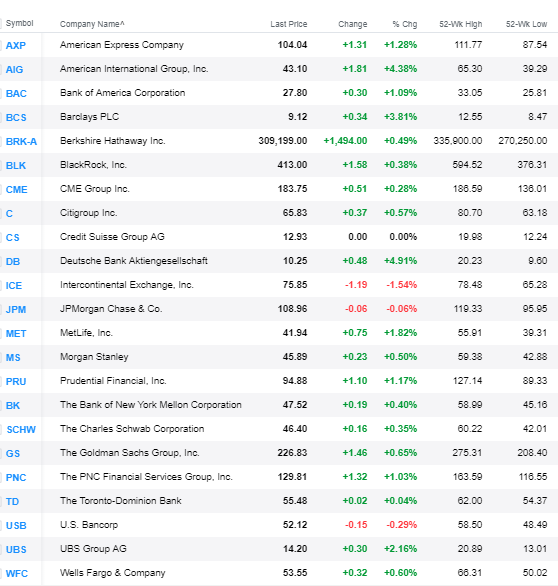
Task: Sort by 52-Wk Low header
Action: (x=526, y=24)
